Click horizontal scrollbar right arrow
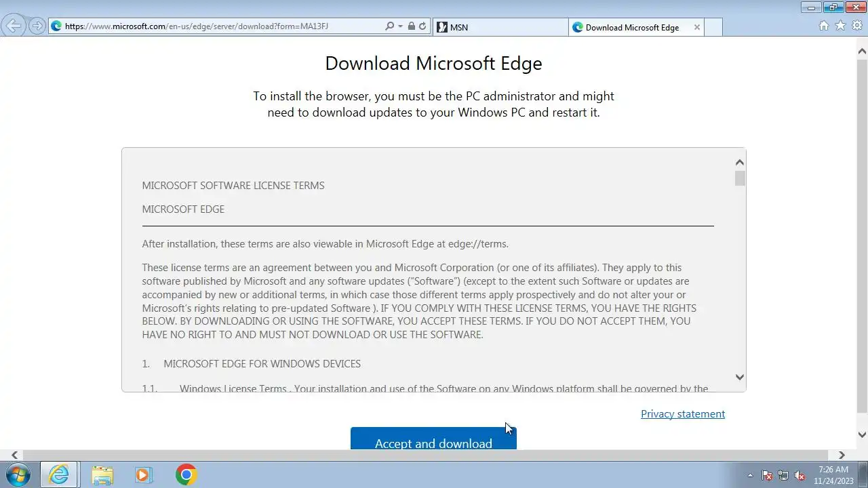The image size is (868, 488). [x=842, y=455]
